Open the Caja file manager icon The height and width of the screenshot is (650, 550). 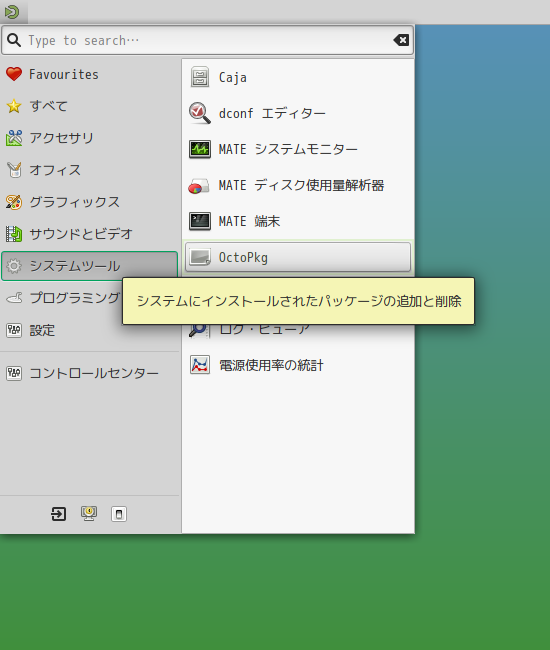[200, 77]
